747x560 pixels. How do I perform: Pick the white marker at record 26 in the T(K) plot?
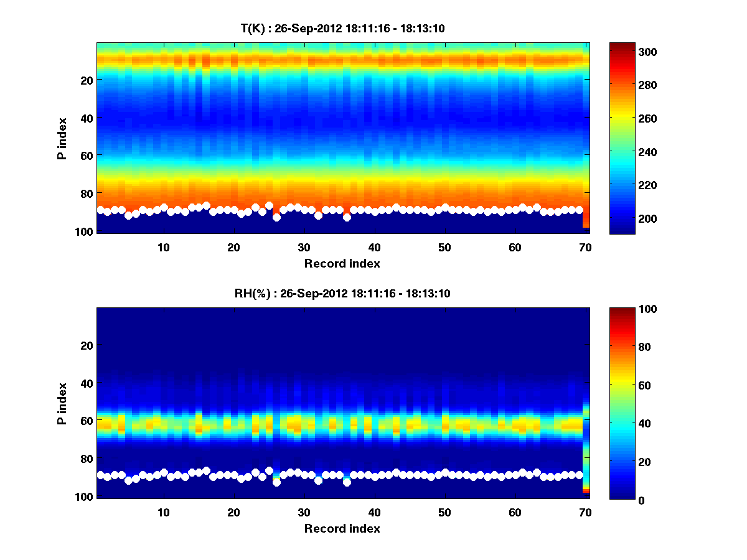click(x=276, y=217)
